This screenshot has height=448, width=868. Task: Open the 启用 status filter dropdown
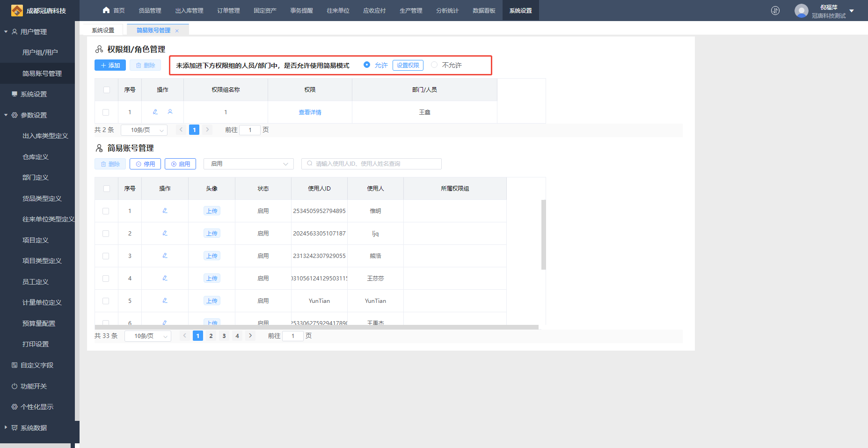[x=248, y=164]
